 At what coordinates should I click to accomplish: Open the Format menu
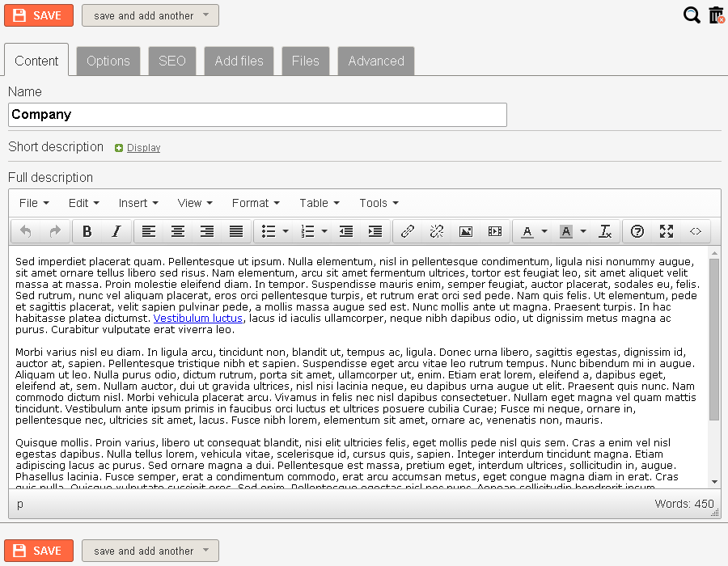coord(256,203)
